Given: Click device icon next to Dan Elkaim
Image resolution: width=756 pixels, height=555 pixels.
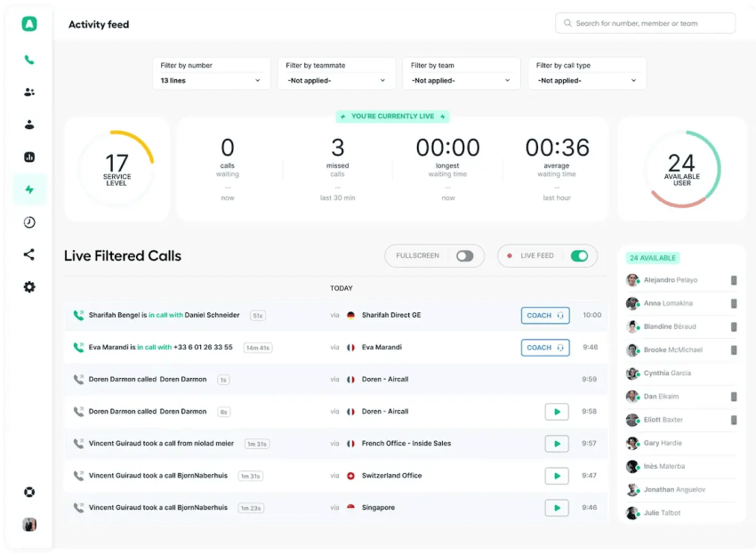Looking at the screenshot, I should tap(734, 397).
